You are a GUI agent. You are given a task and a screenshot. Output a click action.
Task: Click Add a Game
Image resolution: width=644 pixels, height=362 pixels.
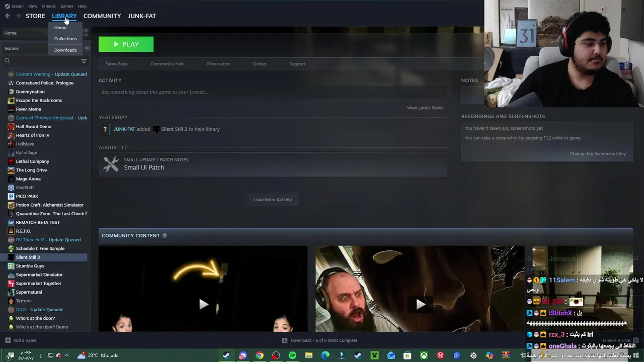(x=21, y=340)
